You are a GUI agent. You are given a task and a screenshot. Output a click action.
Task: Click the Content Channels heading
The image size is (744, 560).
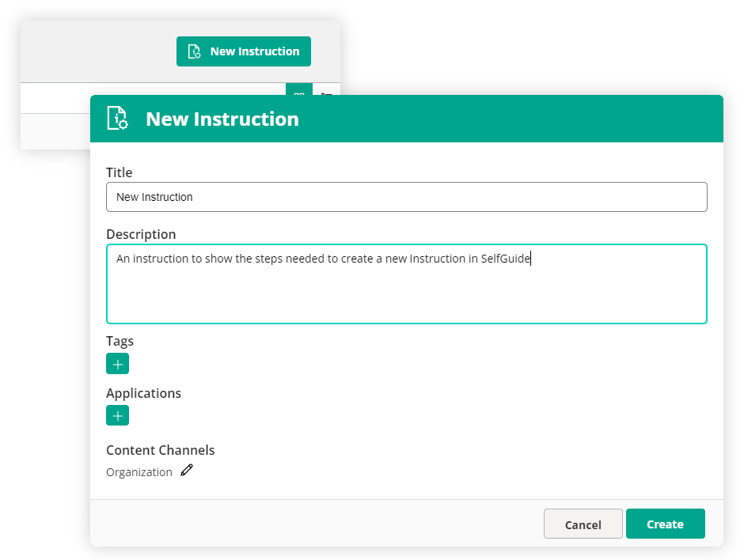(x=160, y=449)
